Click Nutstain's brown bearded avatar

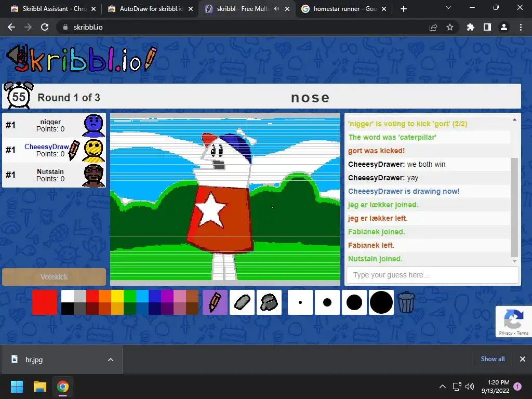coord(94,176)
